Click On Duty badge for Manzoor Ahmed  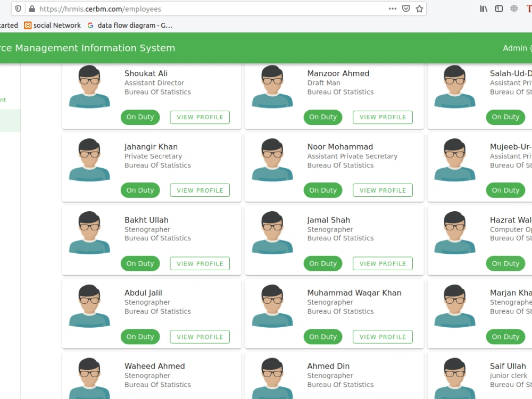323,117
